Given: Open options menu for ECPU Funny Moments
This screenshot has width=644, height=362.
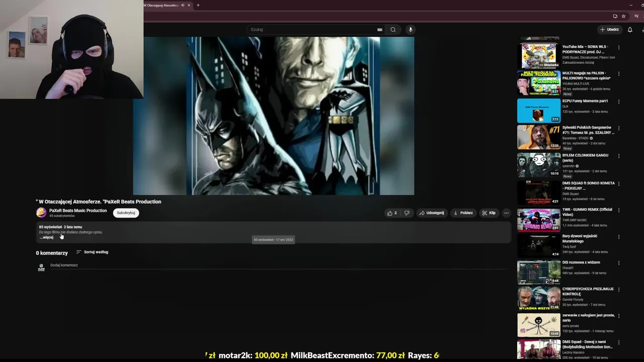Looking at the screenshot, I should pyautogui.click(x=619, y=102).
